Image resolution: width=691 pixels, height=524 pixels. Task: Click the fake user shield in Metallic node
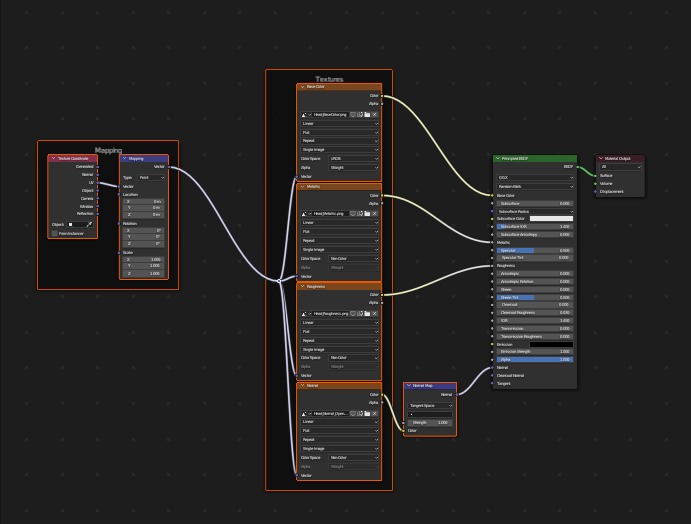click(353, 214)
